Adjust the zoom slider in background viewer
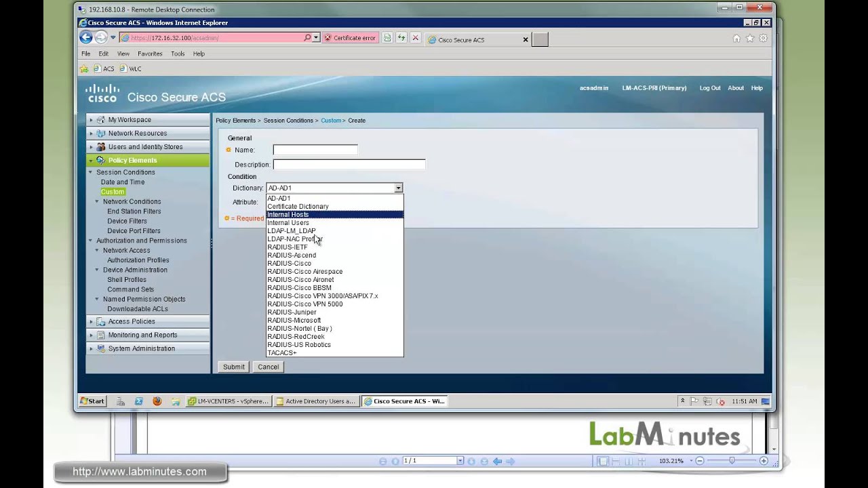Viewport: 868px width, 488px height. pos(732,461)
